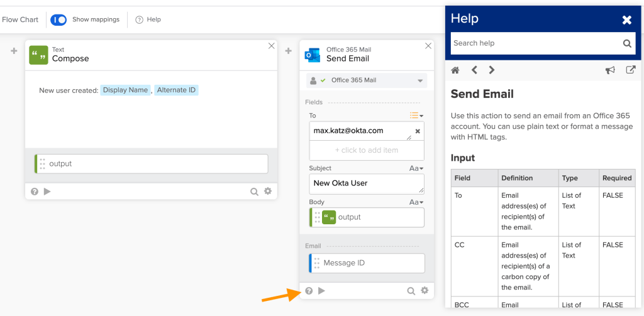
Task: Click the search magnifier on Compose card
Action: point(254,192)
